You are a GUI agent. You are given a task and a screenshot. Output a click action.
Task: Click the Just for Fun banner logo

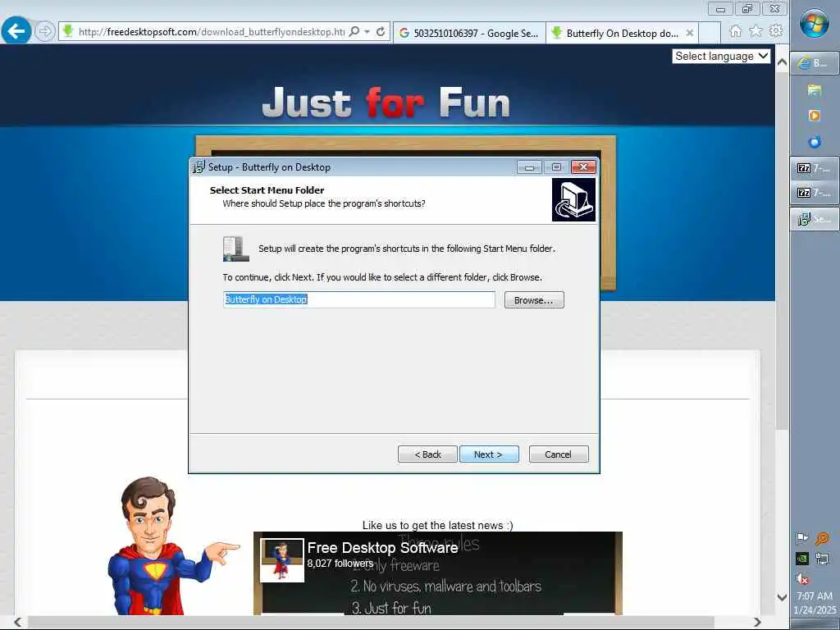[x=386, y=102]
